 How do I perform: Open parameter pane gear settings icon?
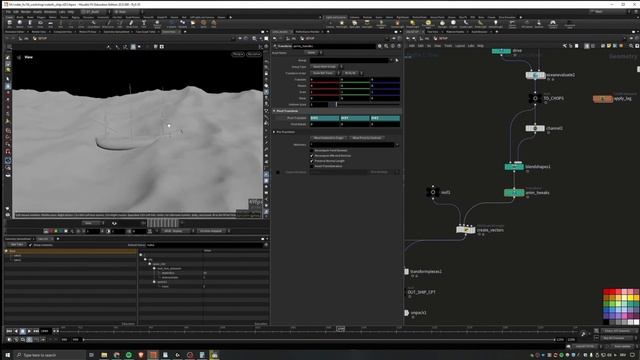click(x=380, y=46)
